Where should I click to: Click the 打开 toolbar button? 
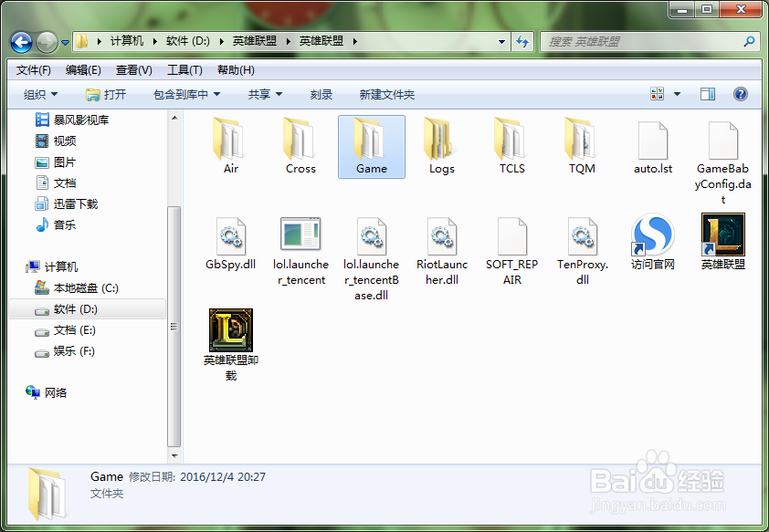tap(106, 94)
